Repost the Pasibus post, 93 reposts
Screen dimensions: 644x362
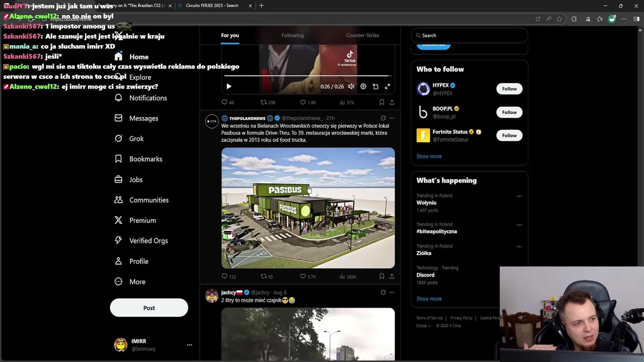(267, 277)
